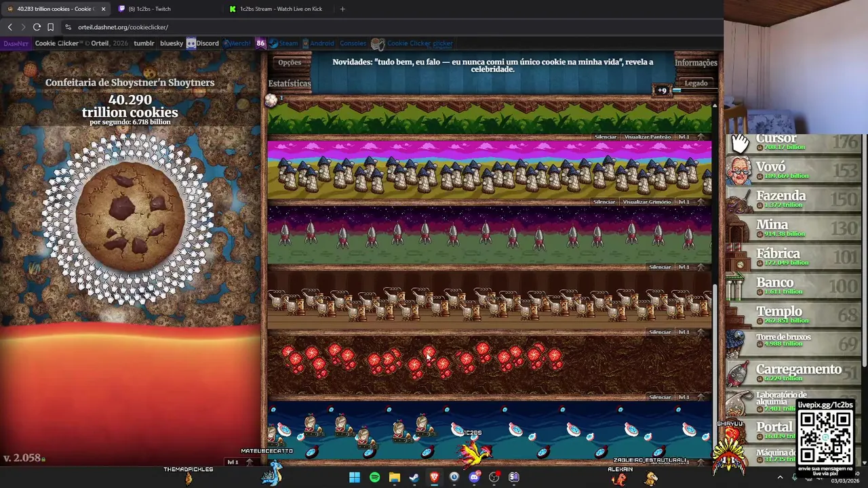This screenshot has height=488, width=868.
Task: Buy a Mina building
Action: point(794,228)
